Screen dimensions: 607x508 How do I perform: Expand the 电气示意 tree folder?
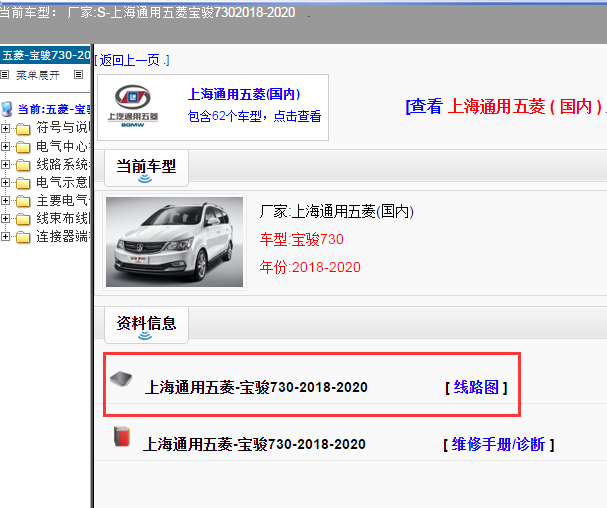[x=5, y=182]
